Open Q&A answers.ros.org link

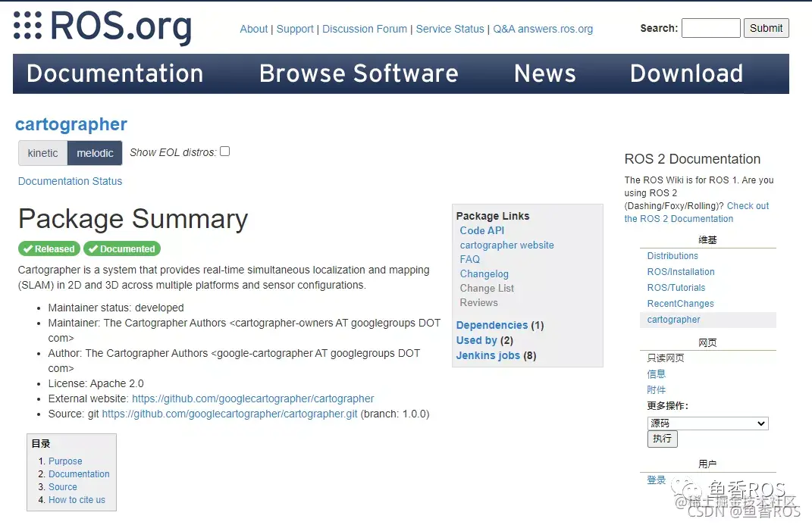(543, 29)
